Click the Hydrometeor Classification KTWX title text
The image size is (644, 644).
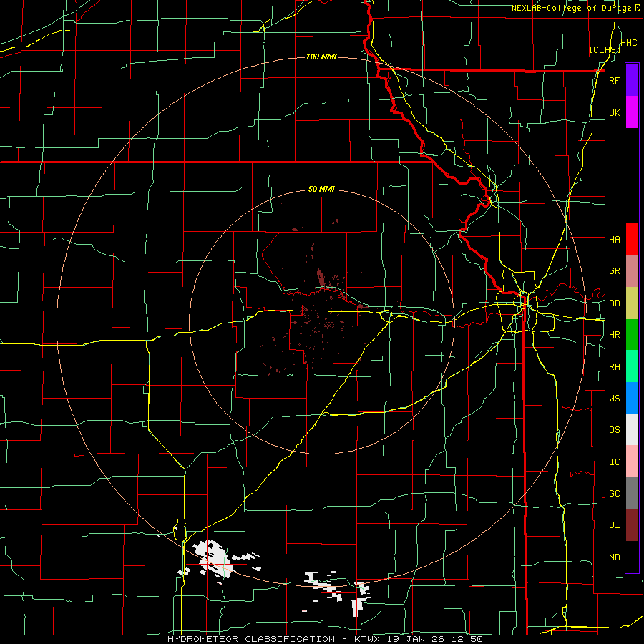click(x=325, y=639)
